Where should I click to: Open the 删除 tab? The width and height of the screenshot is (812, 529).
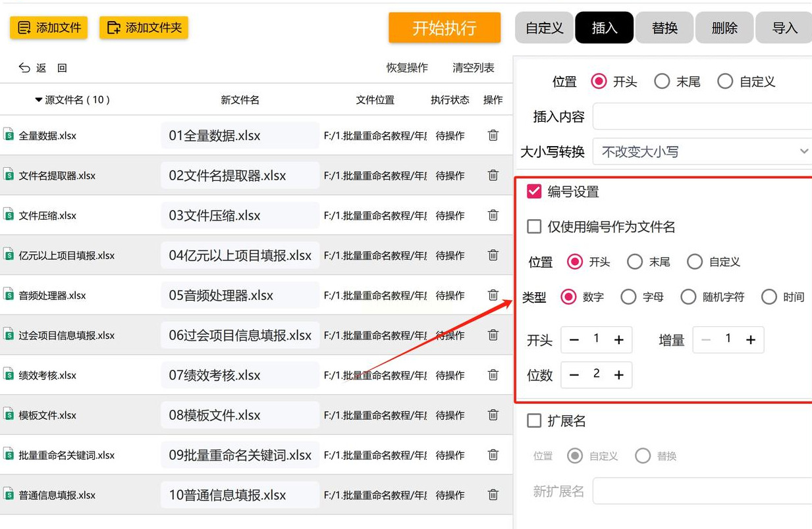coord(724,28)
